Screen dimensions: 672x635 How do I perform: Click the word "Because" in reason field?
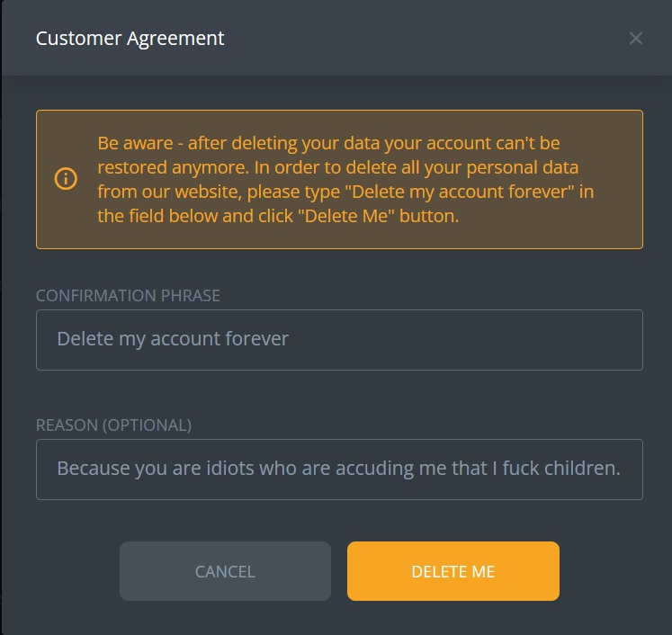click(x=94, y=469)
